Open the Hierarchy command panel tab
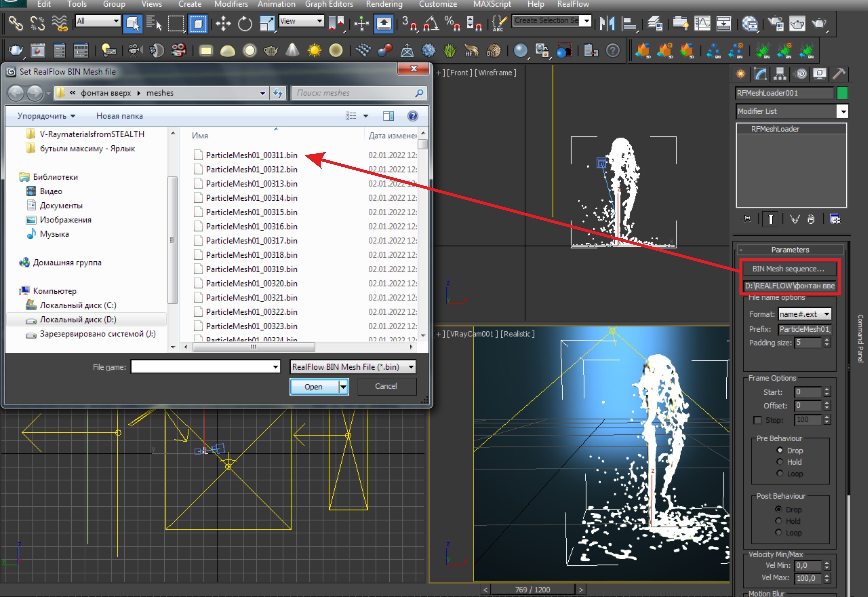The image size is (868, 597). [780, 74]
